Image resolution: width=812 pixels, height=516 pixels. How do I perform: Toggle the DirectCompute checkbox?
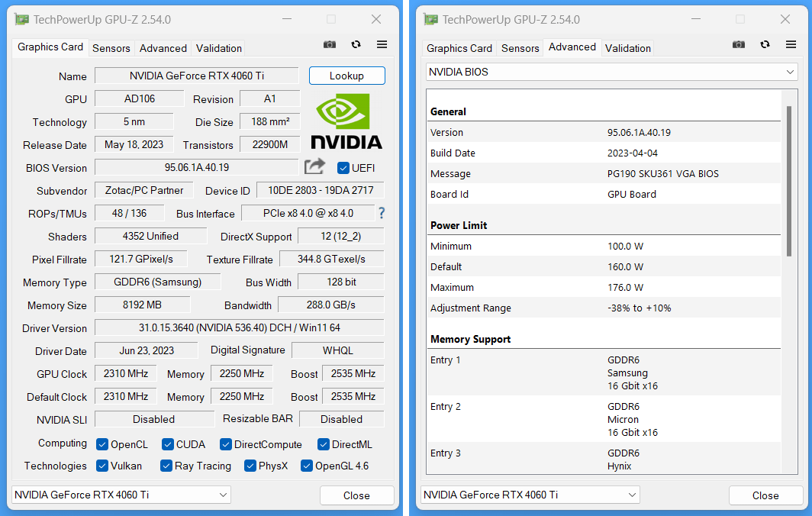click(225, 444)
